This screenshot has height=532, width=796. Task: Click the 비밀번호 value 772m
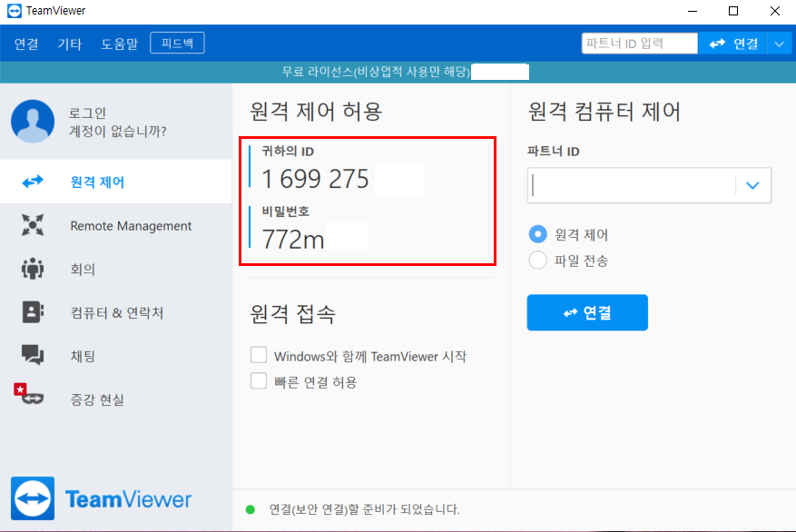[x=292, y=239]
